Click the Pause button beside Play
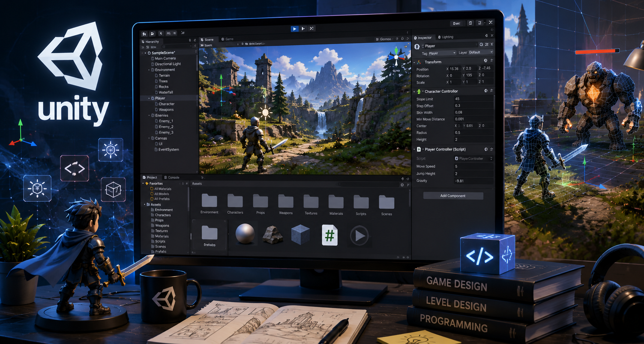 pyautogui.click(x=303, y=29)
